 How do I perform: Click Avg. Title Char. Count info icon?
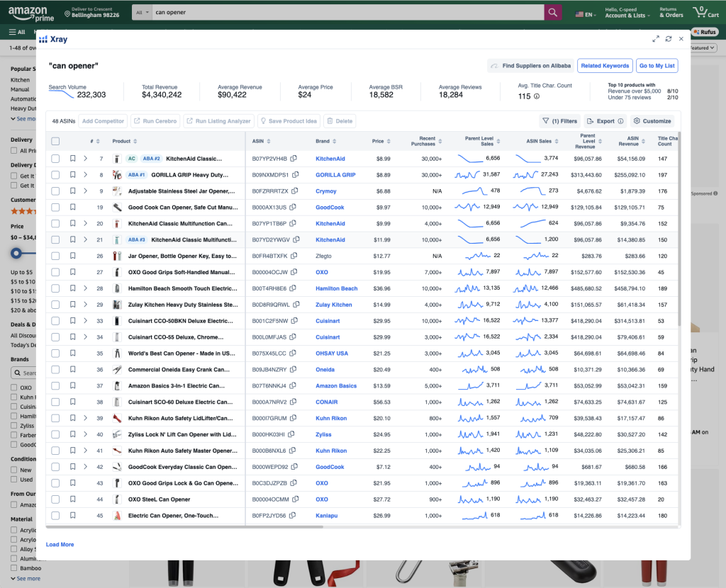click(536, 96)
